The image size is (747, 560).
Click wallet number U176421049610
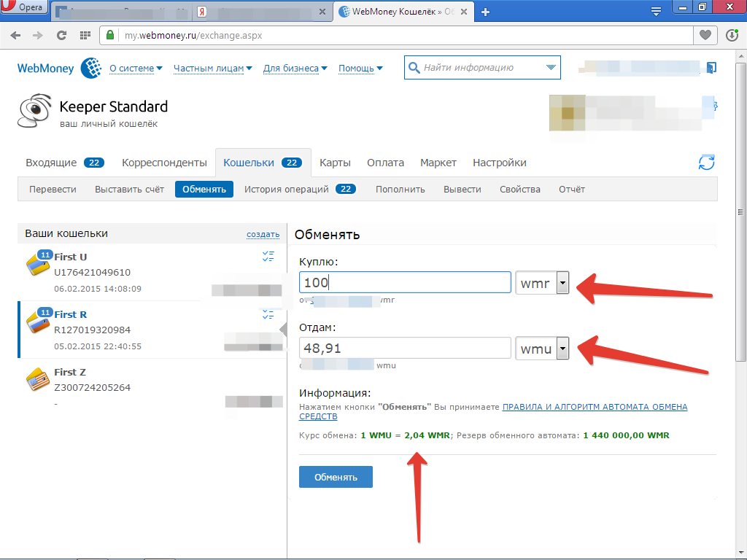pos(93,273)
